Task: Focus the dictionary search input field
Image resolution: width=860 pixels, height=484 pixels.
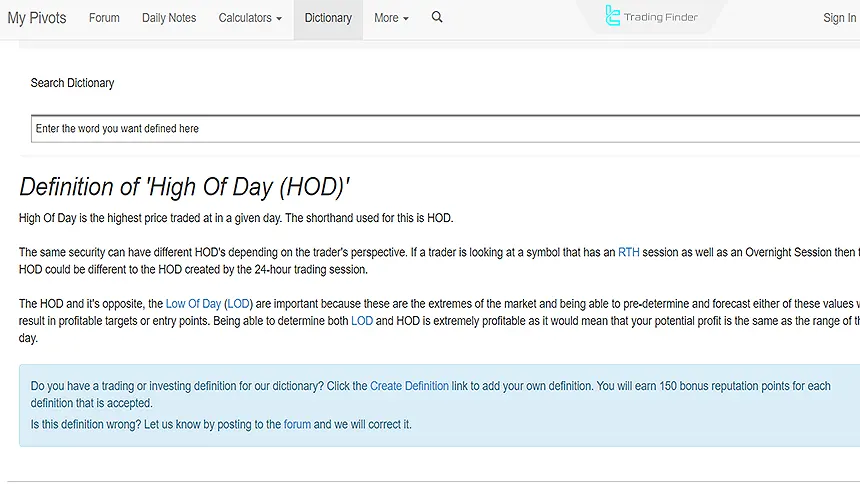Action: pyautogui.click(x=440, y=129)
